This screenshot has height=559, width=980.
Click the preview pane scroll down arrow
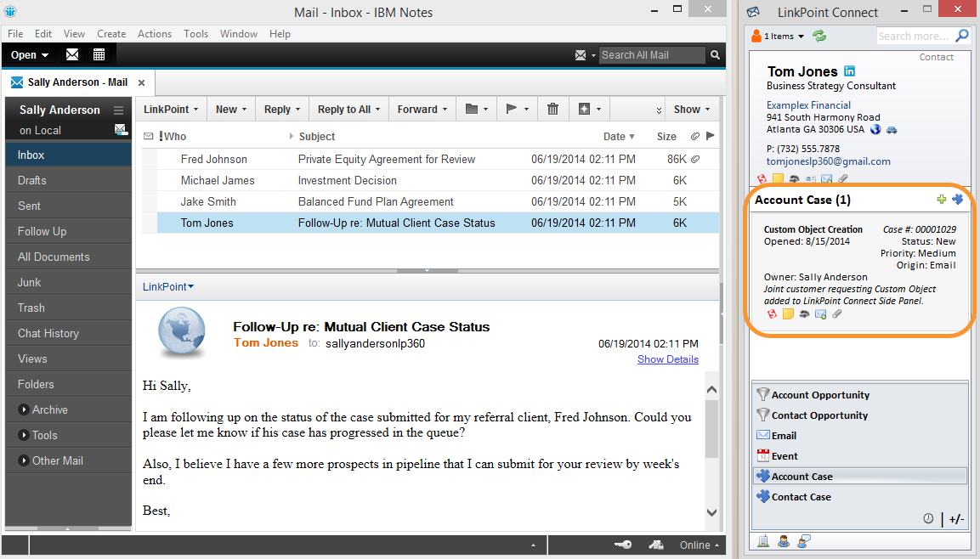711,512
